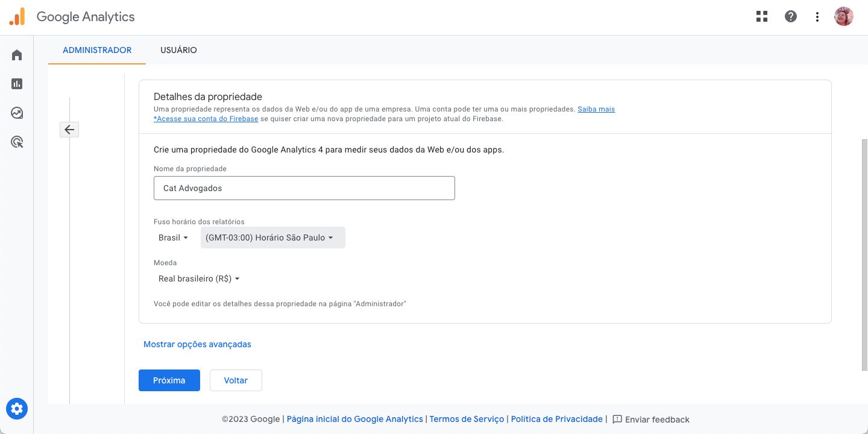Open the Saiba mais link
The image size is (868, 434).
tap(596, 109)
